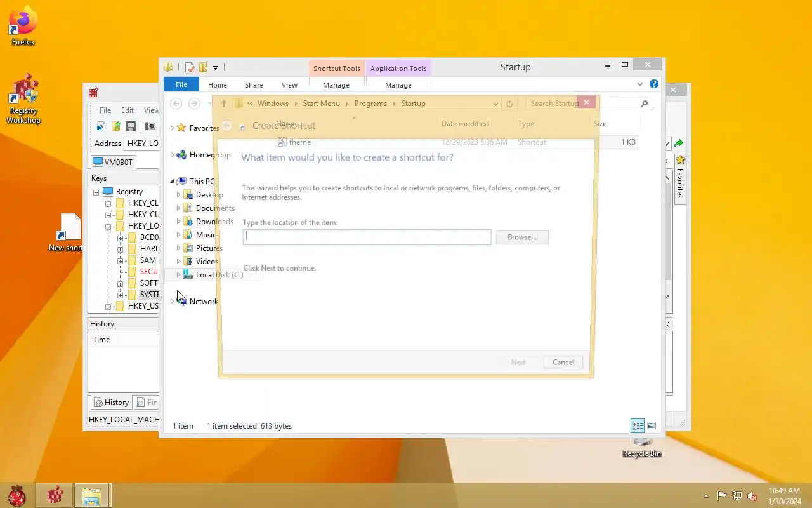Switch to Details view in Explorer status bar

point(638,425)
